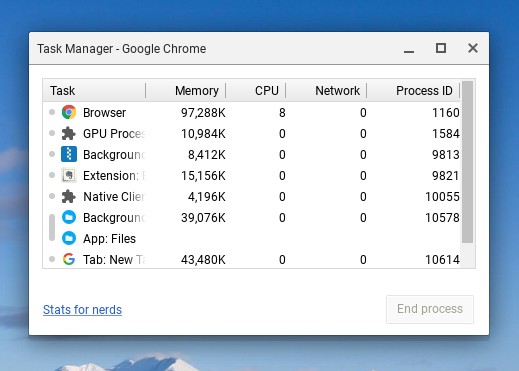Select the blue zip archiver Background icon
Image resolution: width=519 pixels, height=371 pixels.
point(69,154)
